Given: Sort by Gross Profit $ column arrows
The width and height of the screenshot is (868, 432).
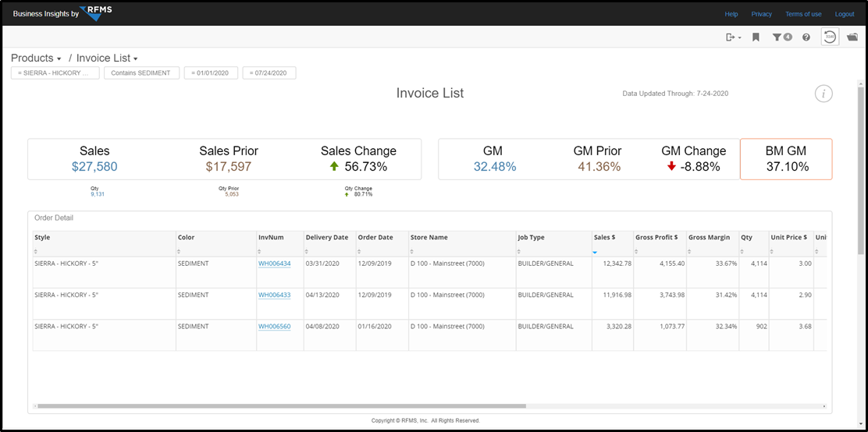Looking at the screenshot, I should pos(638,252).
